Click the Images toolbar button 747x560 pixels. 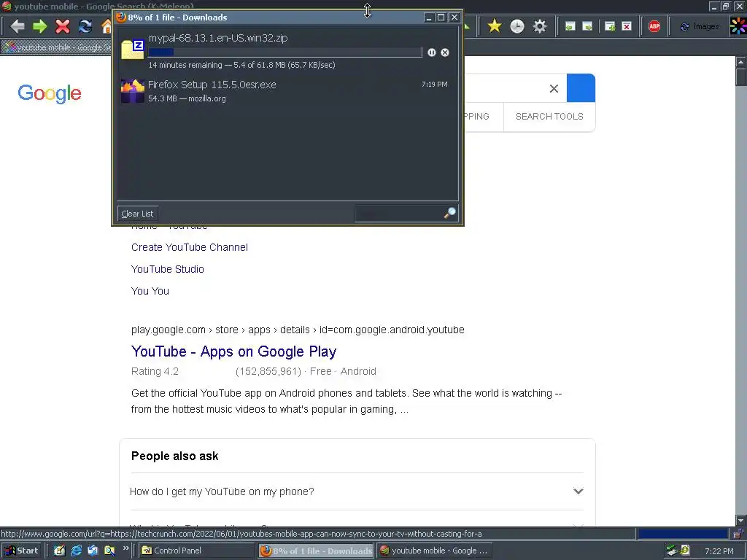coord(700,27)
